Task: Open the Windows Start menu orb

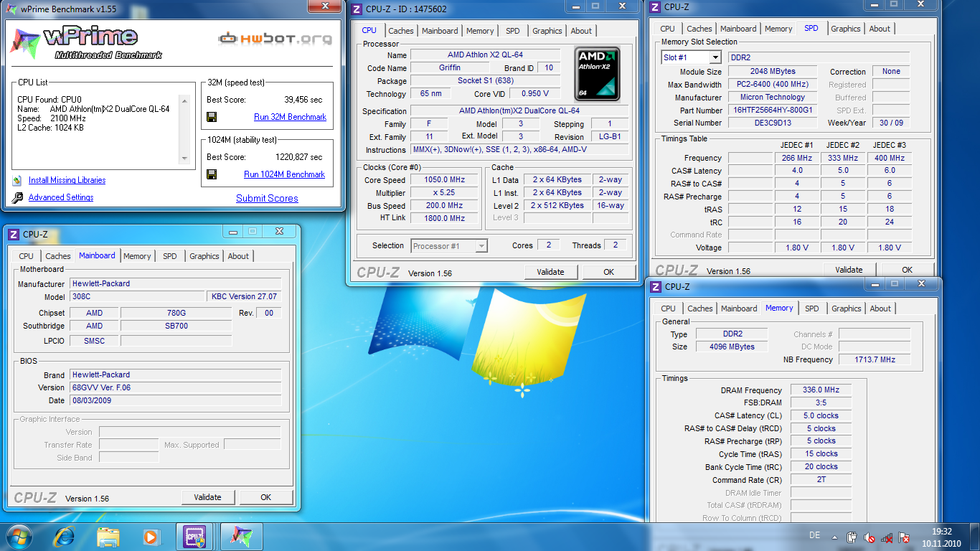Action: point(19,536)
